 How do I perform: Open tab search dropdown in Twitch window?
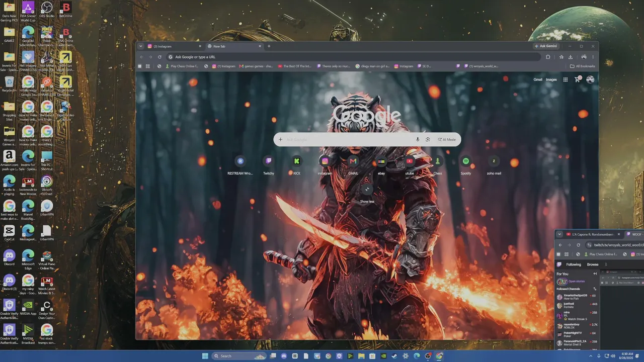click(x=559, y=234)
